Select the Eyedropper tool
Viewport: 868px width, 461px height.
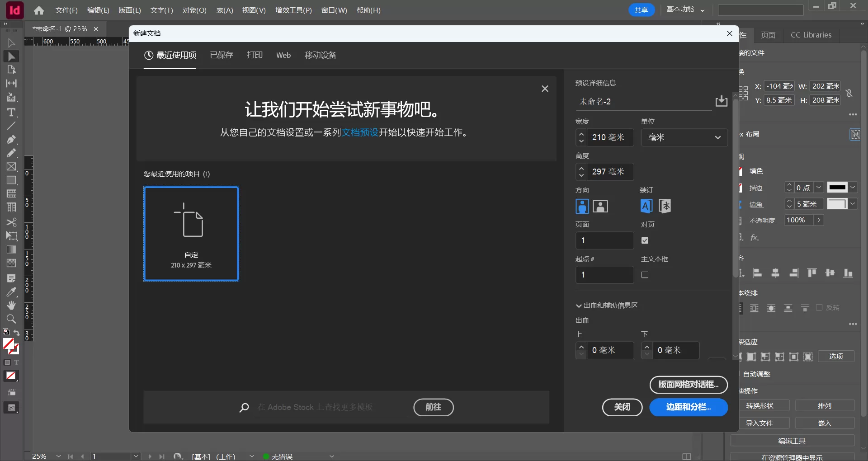point(11,292)
